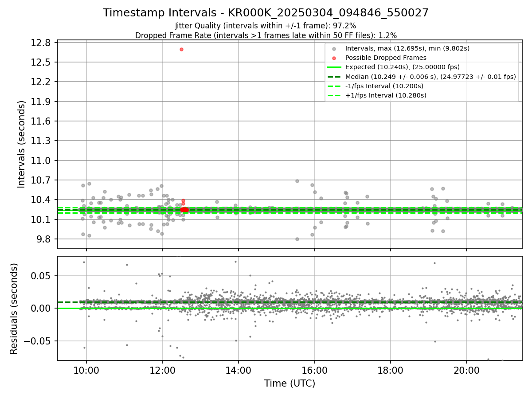Image resolution: width=532 pixels, height=399 pixels.
Task: Click the Jitter Quality 97.2% subtitle
Action: click(x=266, y=26)
